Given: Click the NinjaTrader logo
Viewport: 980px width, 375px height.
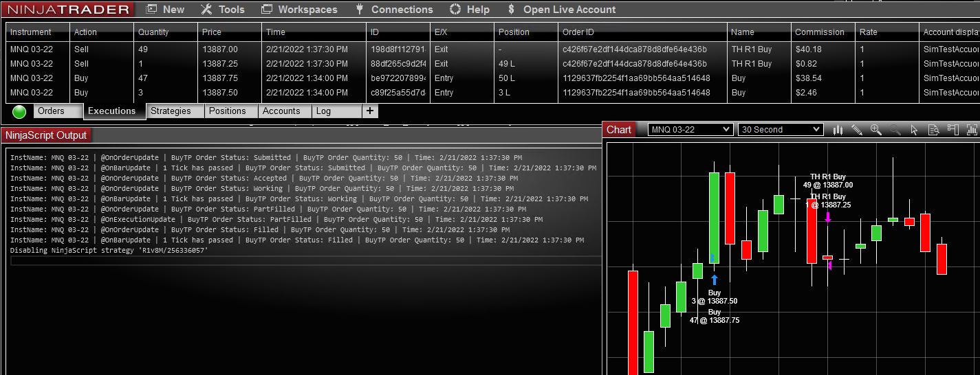Looking at the screenshot, I should (68, 10).
